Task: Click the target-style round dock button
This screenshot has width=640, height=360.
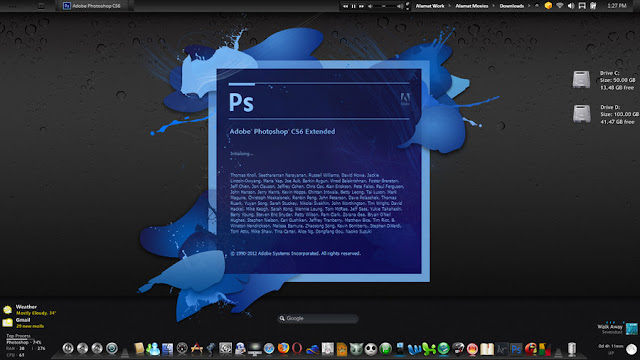Action: [x=112, y=348]
